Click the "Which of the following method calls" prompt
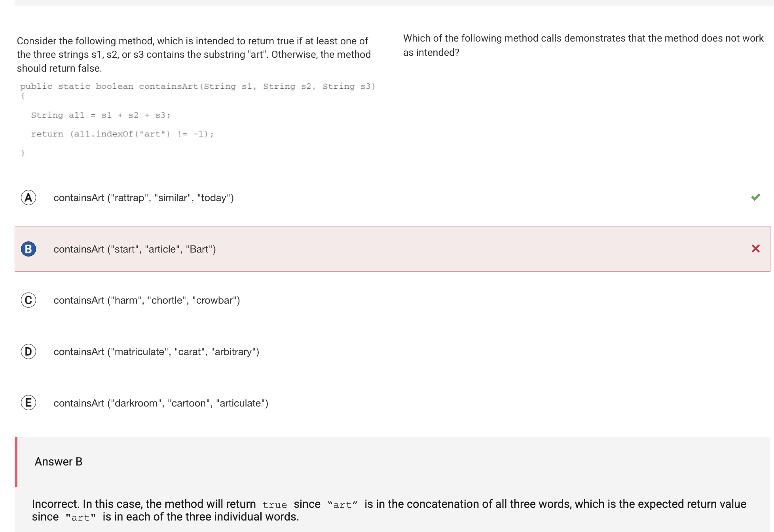 (x=583, y=45)
